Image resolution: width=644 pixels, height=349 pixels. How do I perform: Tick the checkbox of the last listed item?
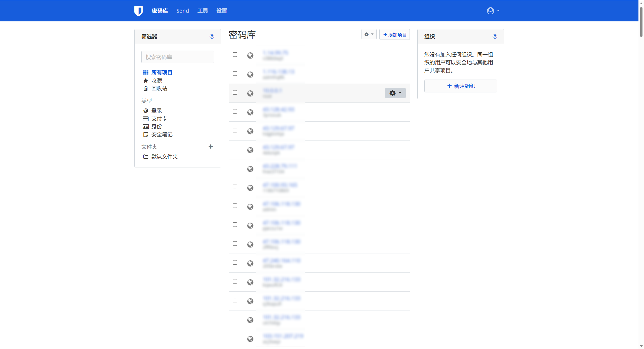coord(235,338)
